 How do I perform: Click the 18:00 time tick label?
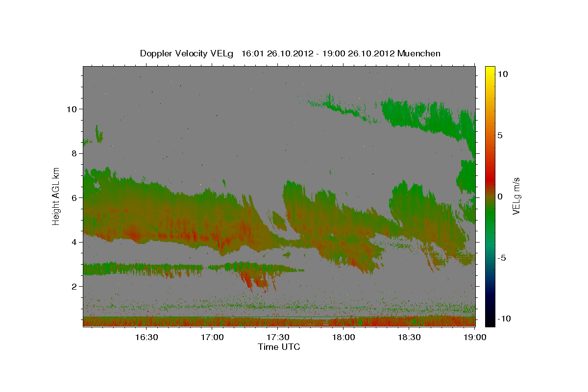pos(343,337)
